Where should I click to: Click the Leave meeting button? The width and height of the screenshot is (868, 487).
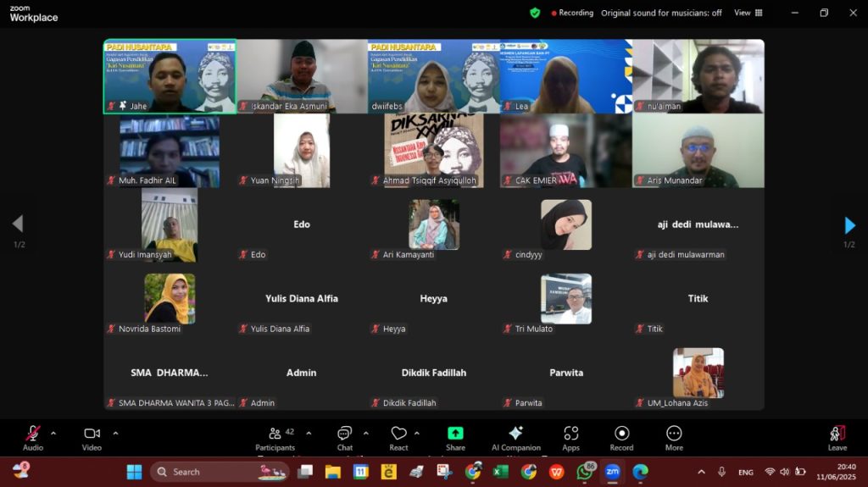[837, 438]
